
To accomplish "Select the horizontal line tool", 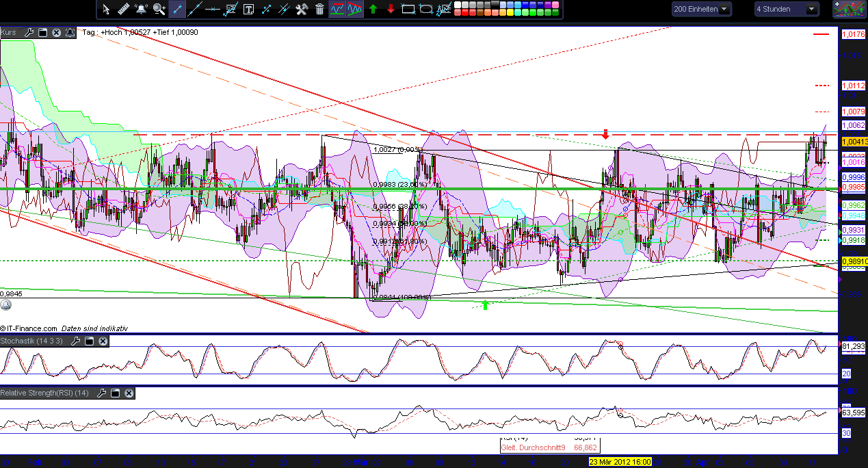I will [213, 9].
